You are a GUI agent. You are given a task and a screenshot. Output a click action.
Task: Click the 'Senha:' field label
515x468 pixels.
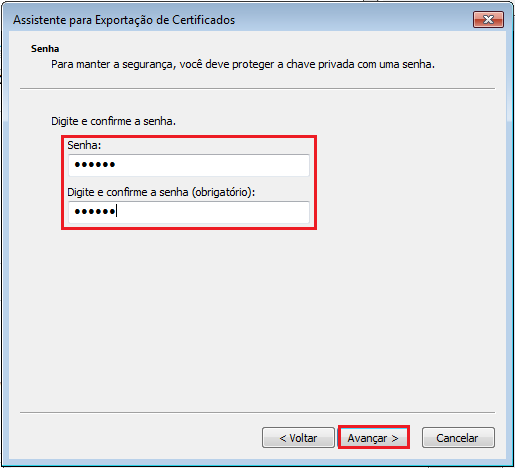coord(84,145)
